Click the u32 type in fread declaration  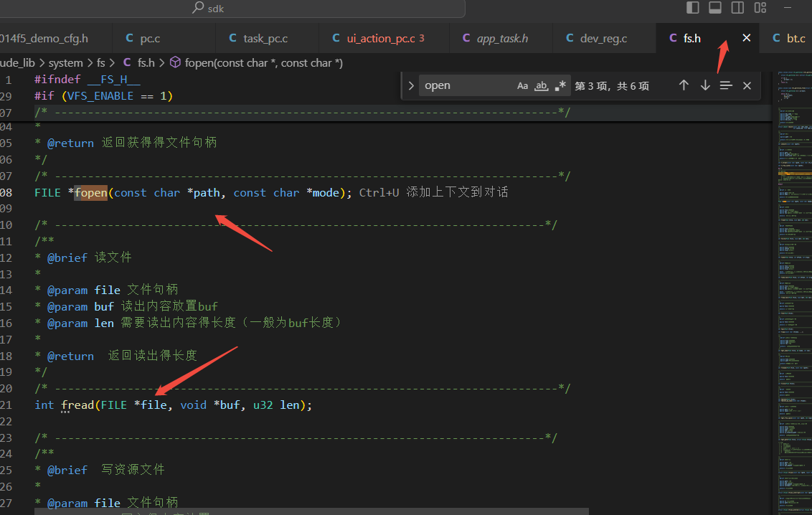click(263, 405)
